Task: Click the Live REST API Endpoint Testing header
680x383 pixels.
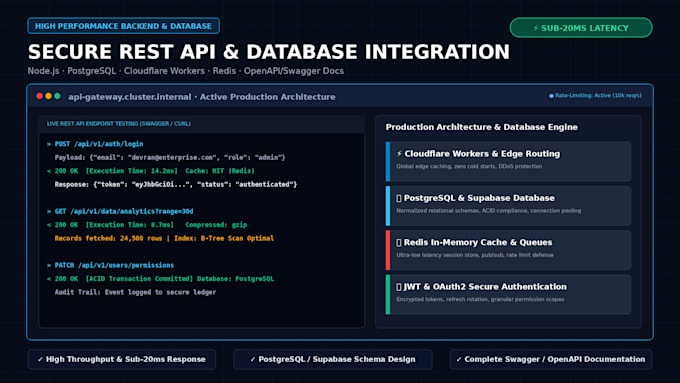Action: tap(119, 124)
